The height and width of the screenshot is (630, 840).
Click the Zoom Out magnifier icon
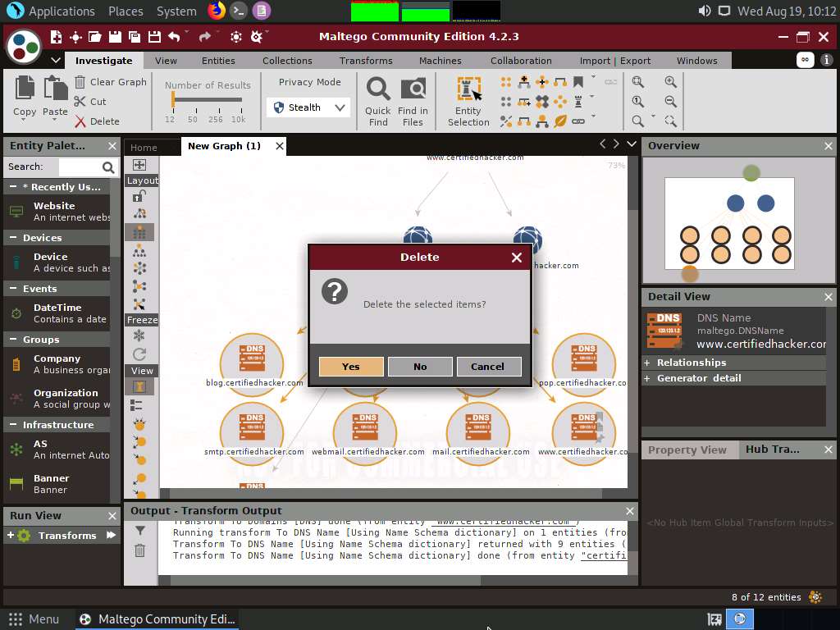tap(670, 101)
